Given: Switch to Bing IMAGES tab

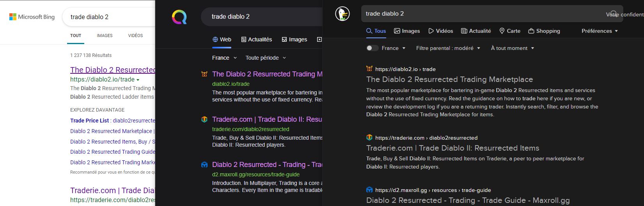Looking at the screenshot, I should point(105,36).
